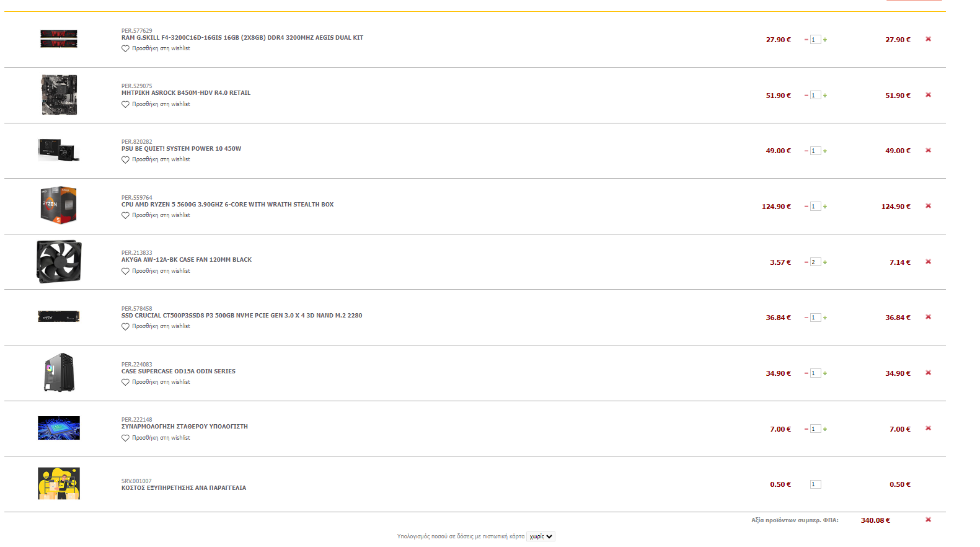Click the 7.14 € fan line total
This screenshot has width=980, height=547.
point(900,262)
